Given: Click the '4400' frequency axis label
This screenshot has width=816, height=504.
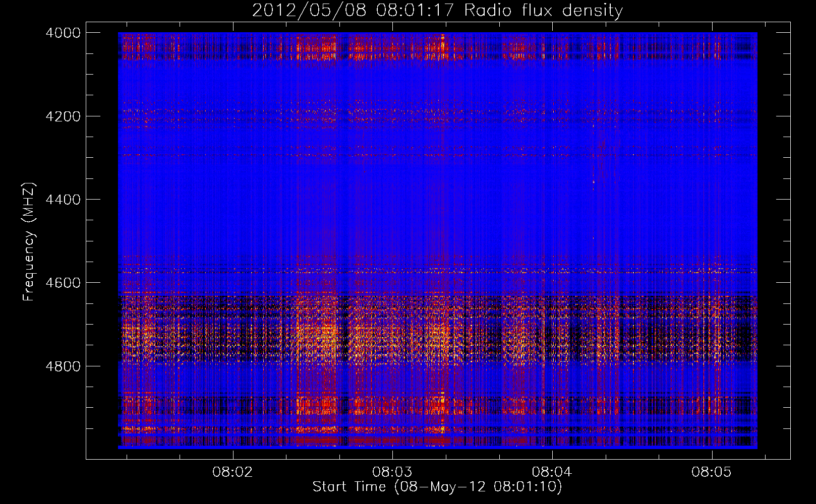Looking at the screenshot, I should click(63, 200).
